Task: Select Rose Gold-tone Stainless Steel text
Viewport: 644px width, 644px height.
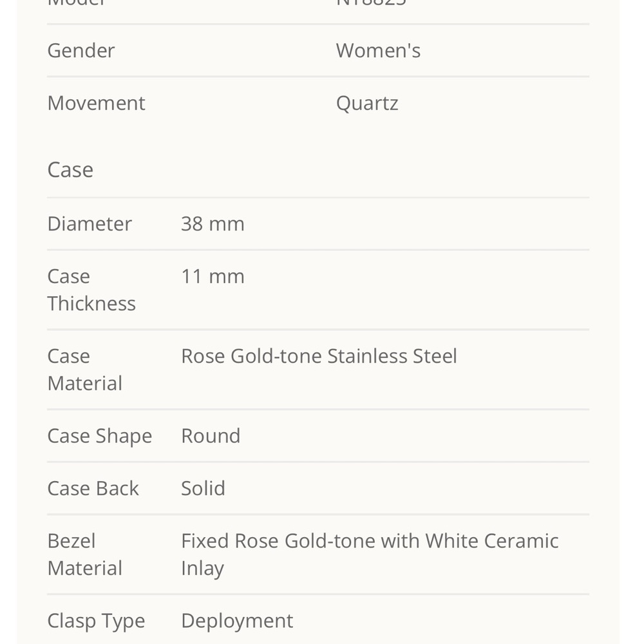Action: coord(319,356)
